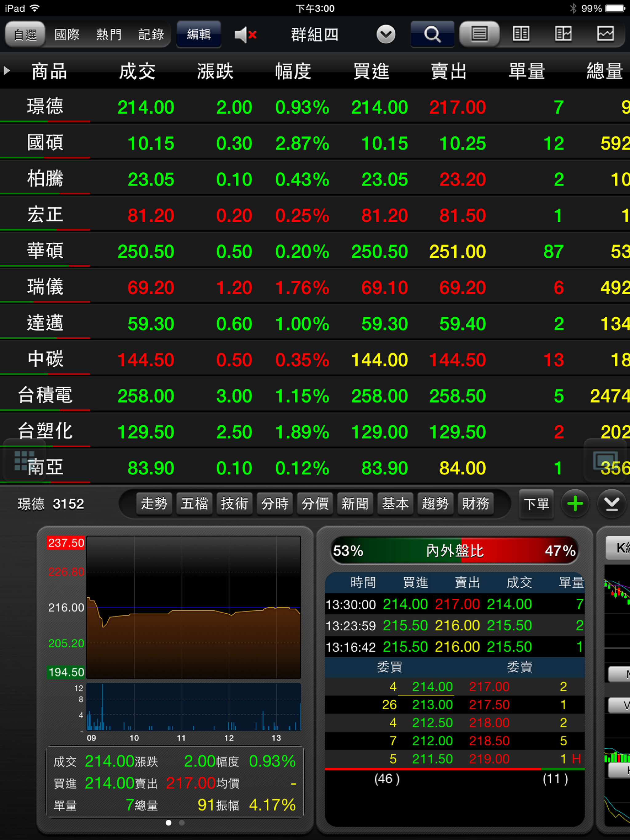Screen dimensions: 630x840
Task: Tap the 下單 order button
Action: point(536,504)
